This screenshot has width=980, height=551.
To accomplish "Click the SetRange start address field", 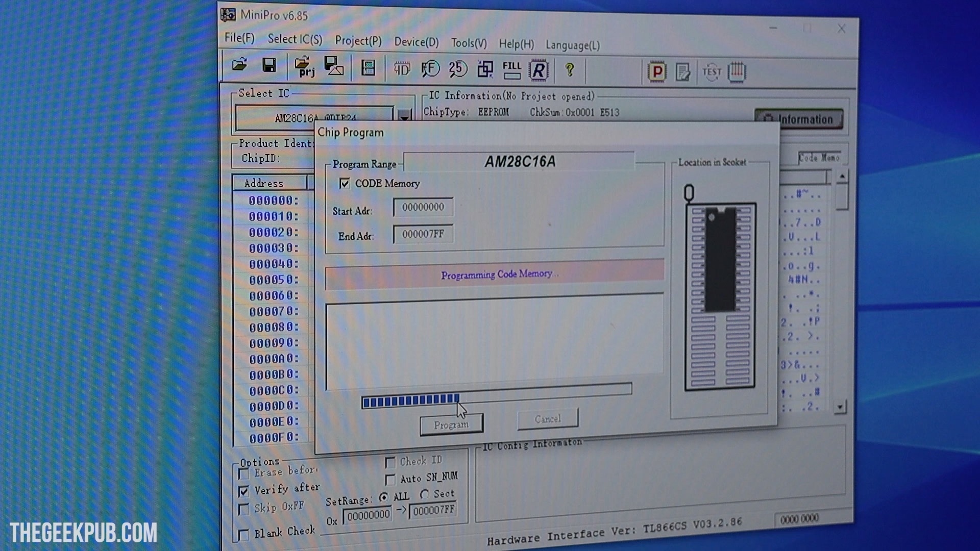I will click(368, 515).
